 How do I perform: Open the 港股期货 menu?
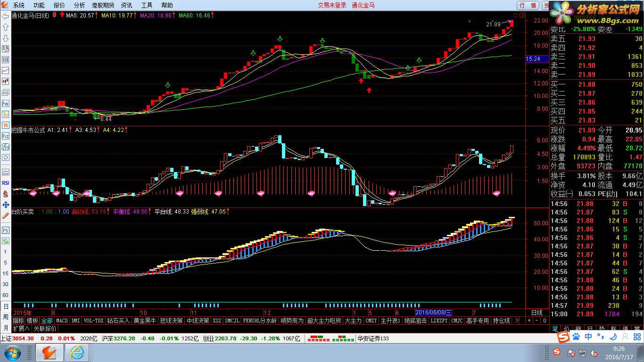pyautogui.click(x=103, y=5)
